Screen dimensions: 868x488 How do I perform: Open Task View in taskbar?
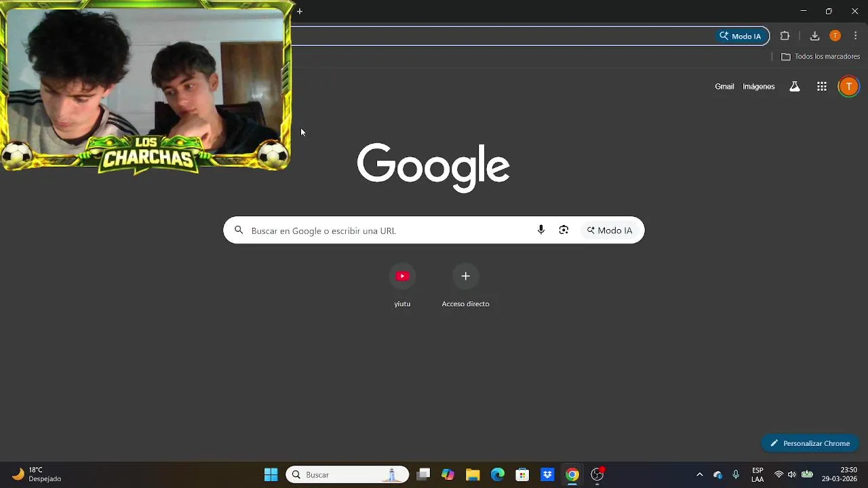click(423, 474)
